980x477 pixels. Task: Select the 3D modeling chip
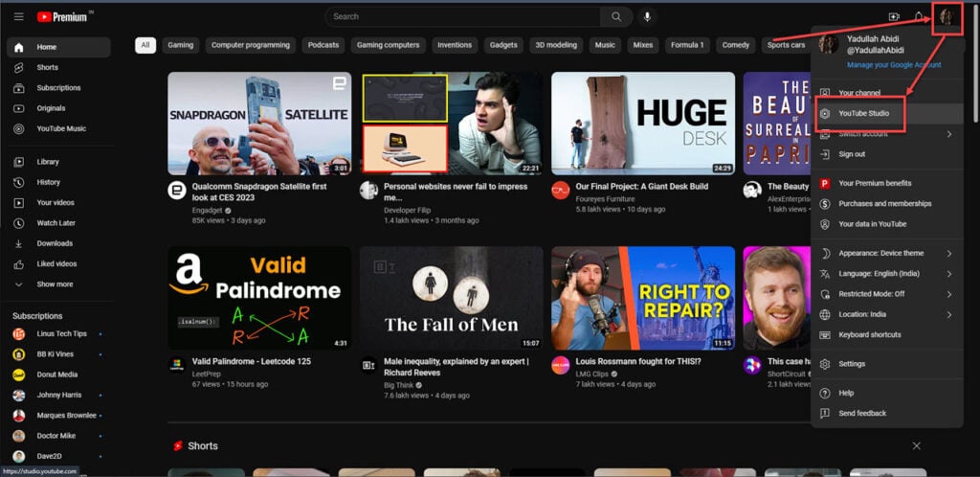pos(556,45)
